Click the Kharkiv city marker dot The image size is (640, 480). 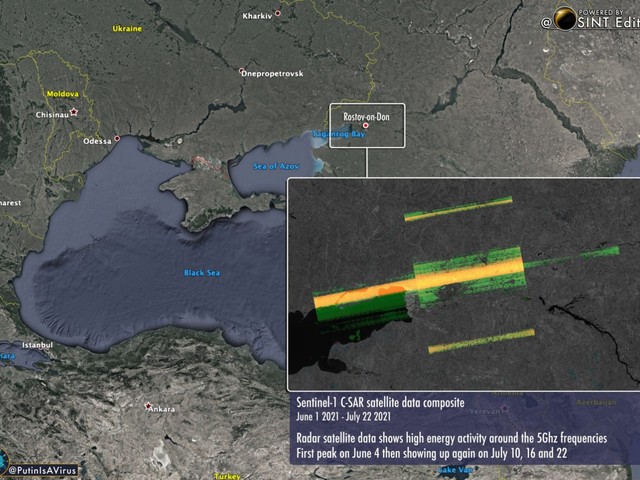[278, 13]
